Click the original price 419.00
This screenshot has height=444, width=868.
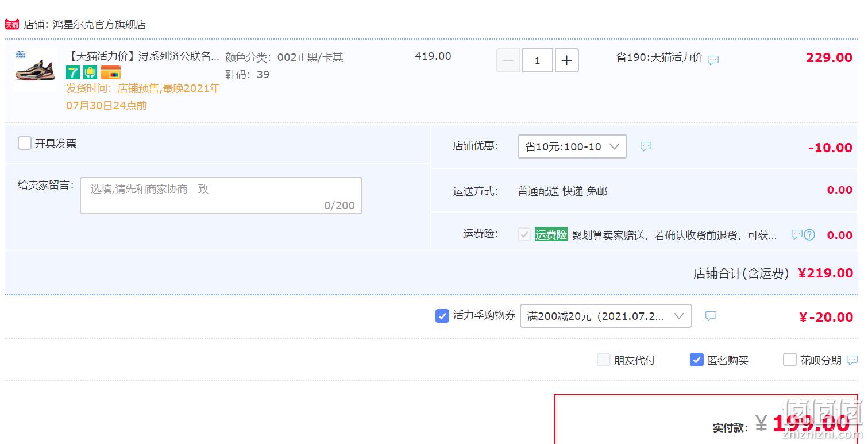click(x=433, y=56)
